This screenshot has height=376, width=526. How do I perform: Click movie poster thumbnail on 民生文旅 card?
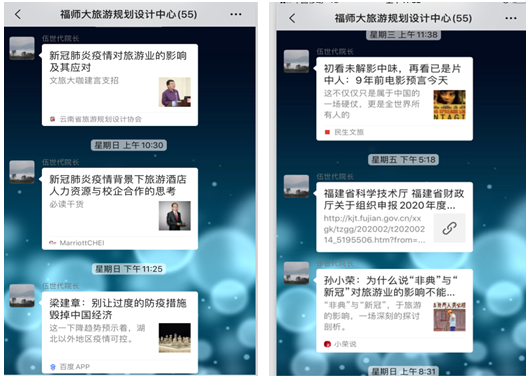click(450, 105)
